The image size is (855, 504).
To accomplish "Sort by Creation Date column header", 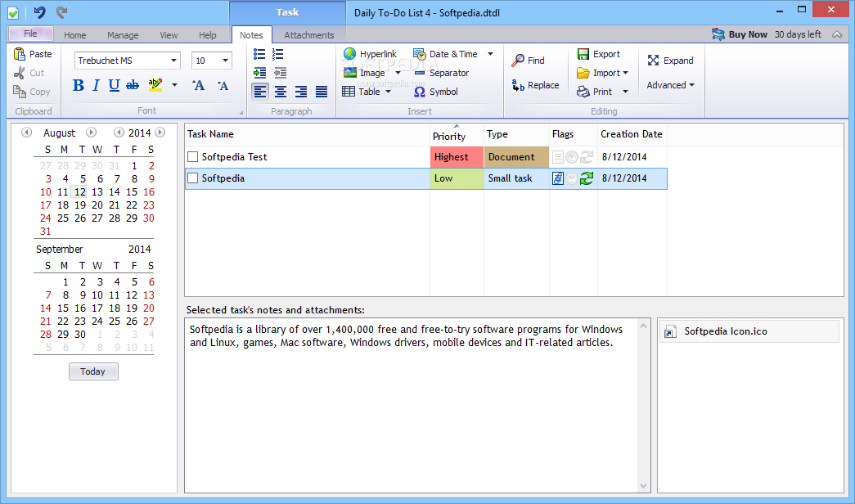I will 632,134.
